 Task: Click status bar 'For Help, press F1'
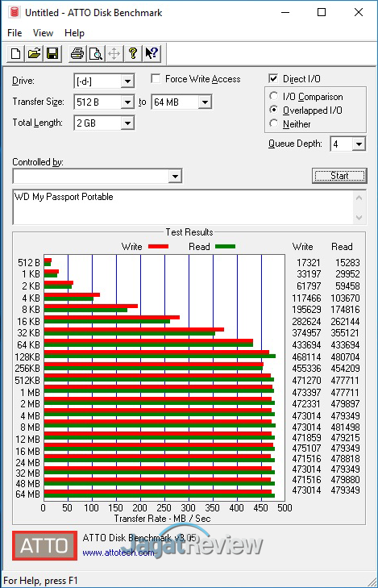pyautogui.click(x=40, y=581)
